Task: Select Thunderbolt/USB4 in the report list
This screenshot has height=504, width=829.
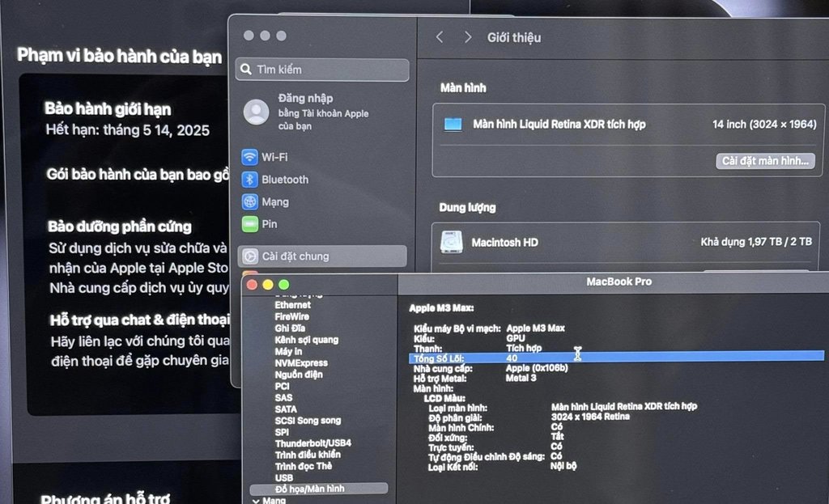Action: click(313, 443)
